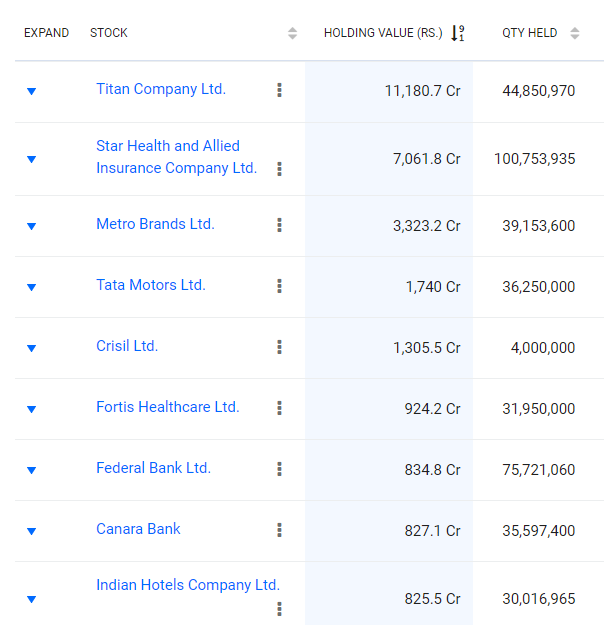Open Tata Motors Ltd. stock link
This screenshot has width=604, height=625.
click(151, 285)
